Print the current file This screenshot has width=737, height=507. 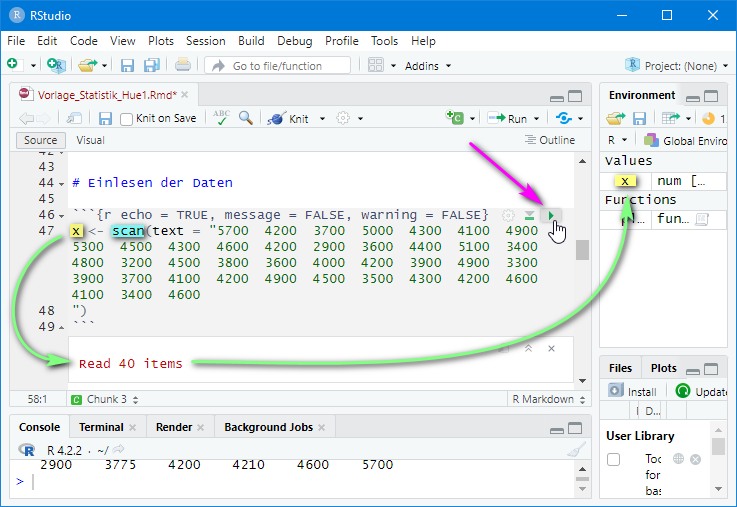pyautogui.click(x=182, y=65)
